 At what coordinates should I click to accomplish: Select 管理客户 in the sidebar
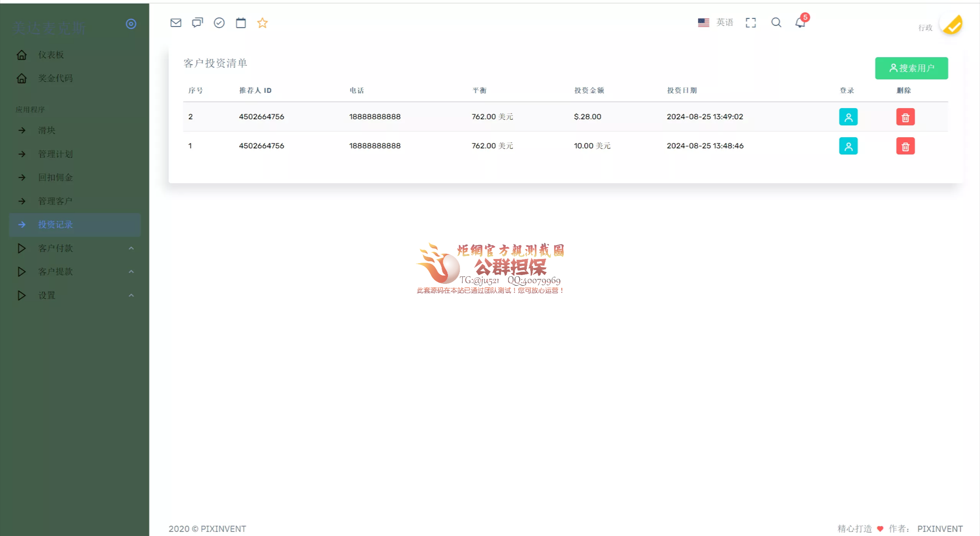(54, 201)
